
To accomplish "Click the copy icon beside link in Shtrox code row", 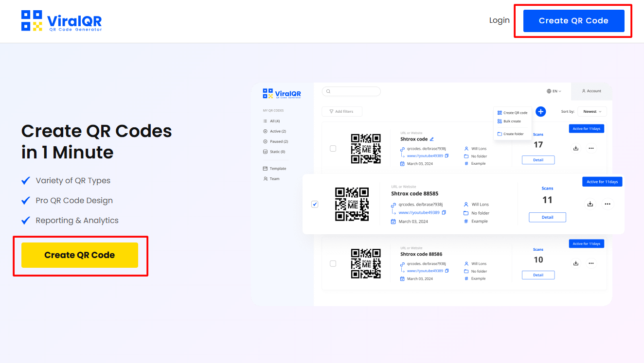I will pos(447,156).
